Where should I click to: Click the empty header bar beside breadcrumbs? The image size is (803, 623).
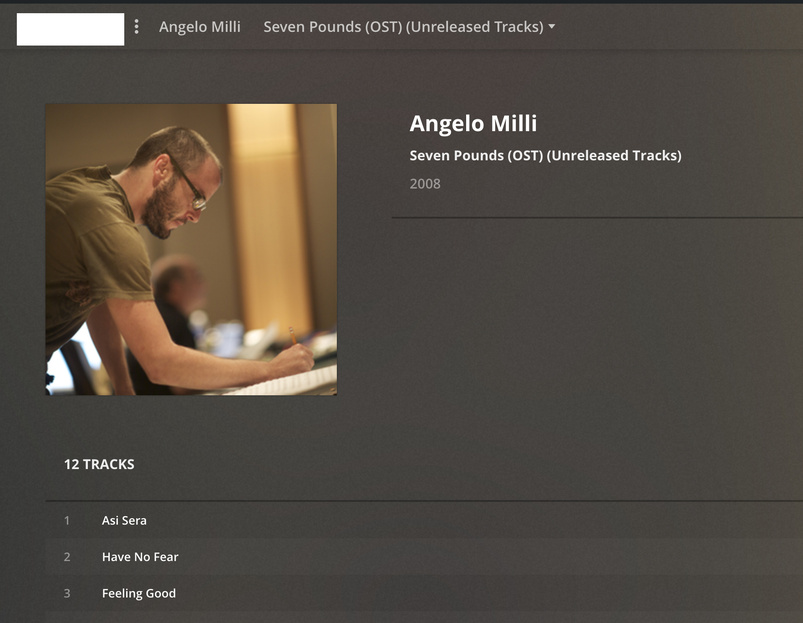pyautogui.click(x=676, y=27)
